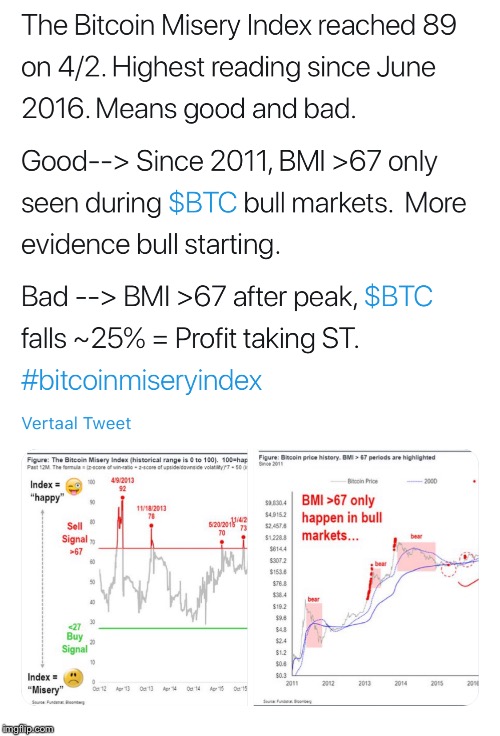Click the dashed red circle near 2015

tap(449, 568)
